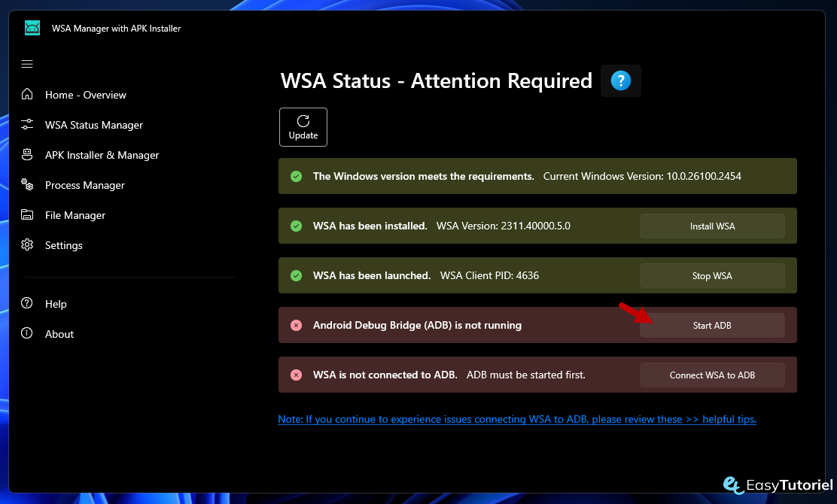Open the Help page
The width and height of the screenshot is (837, 504).
[56, 304]
